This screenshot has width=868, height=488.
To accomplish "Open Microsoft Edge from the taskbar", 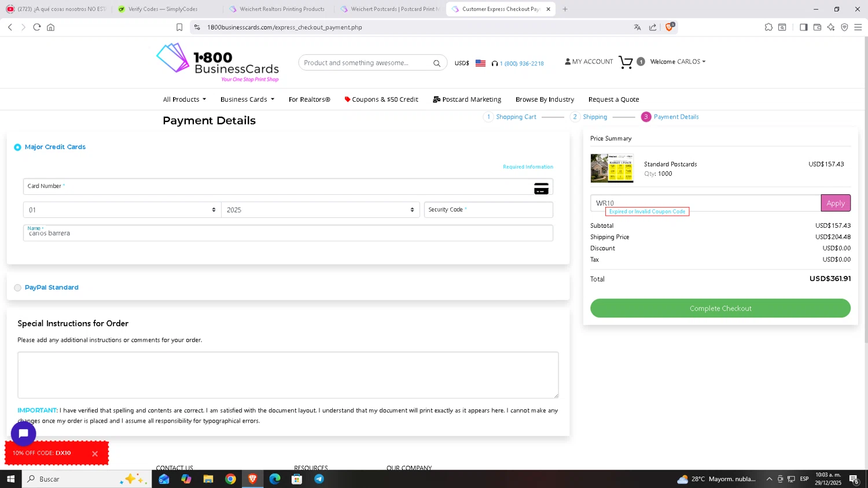I will tap(275, 479).
